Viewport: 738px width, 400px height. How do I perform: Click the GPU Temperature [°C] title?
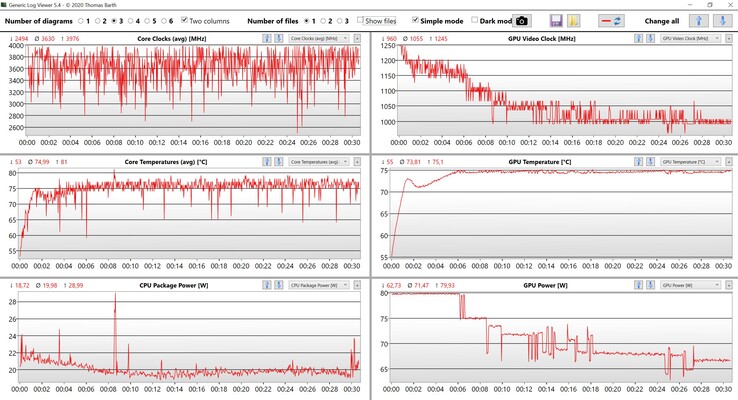(x=539, y=162)
